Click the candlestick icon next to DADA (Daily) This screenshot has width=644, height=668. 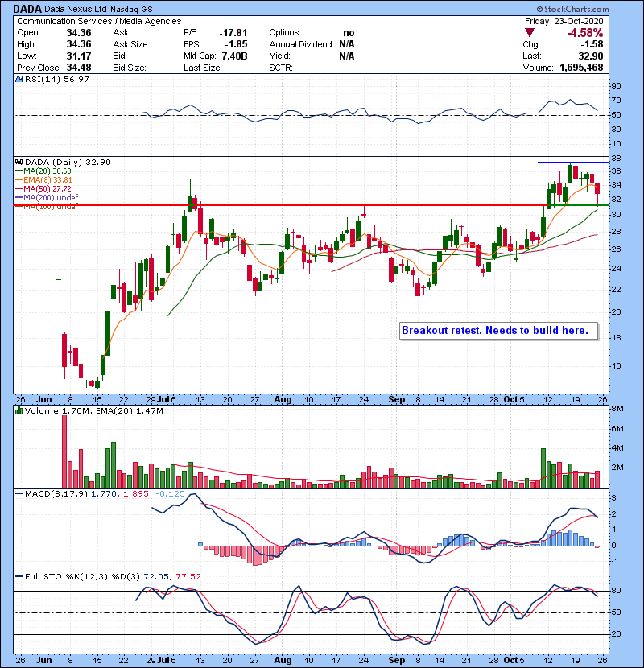[x=19, y=162]
